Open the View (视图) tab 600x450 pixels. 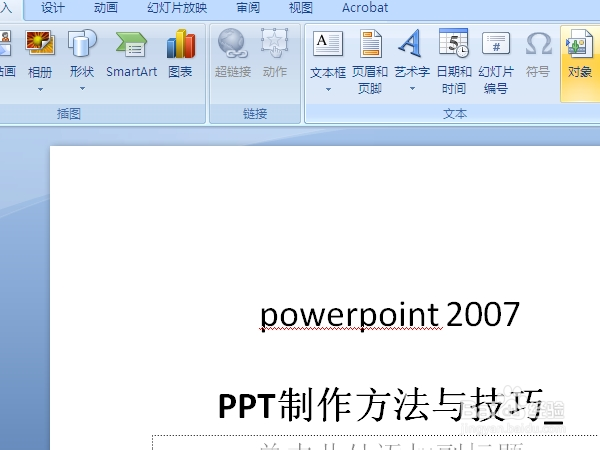pos(301,8)
